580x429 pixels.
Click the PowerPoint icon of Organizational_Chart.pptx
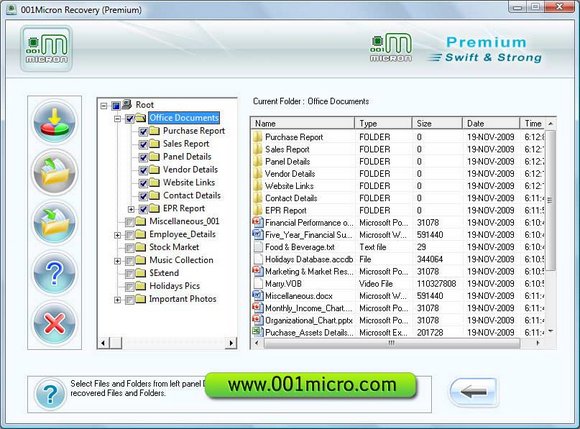tap(257, 320)
